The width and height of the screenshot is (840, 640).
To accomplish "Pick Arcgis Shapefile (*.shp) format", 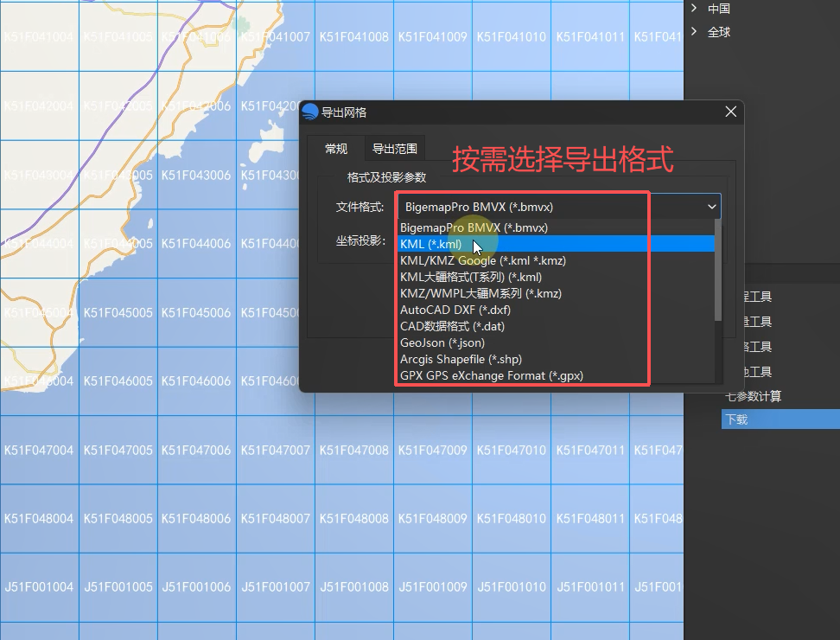I will coord(556,359).
